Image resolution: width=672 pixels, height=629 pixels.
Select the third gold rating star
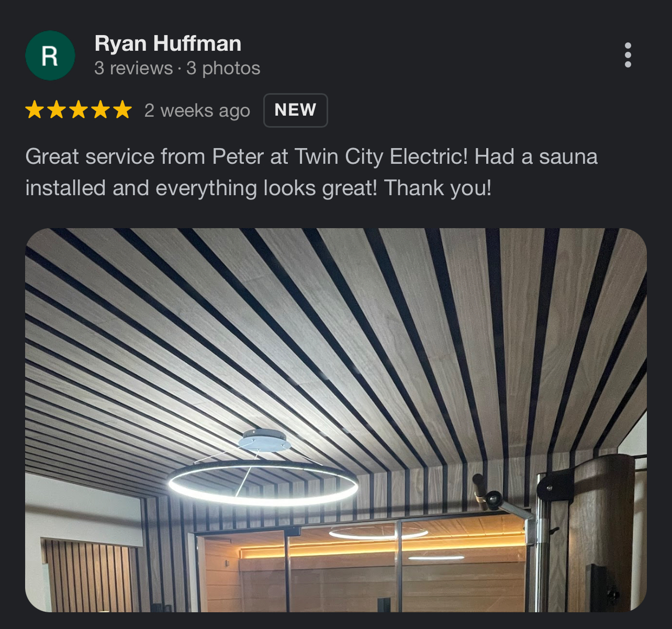[79, 110]
